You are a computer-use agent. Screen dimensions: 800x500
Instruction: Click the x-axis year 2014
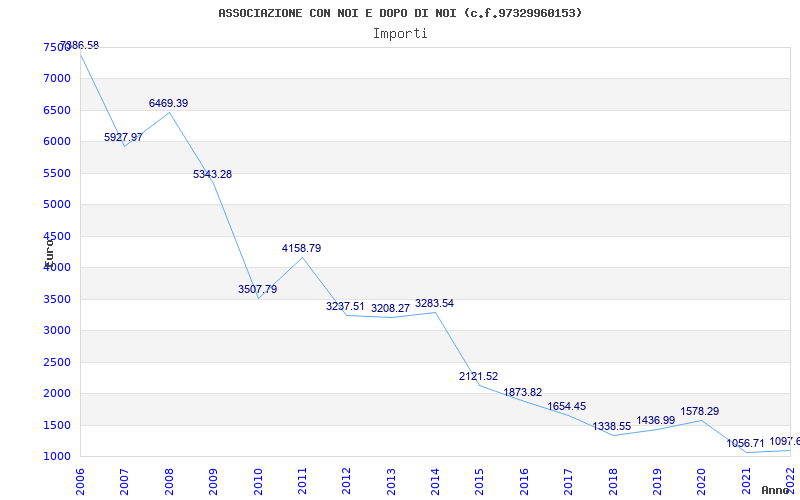[436, 482]
